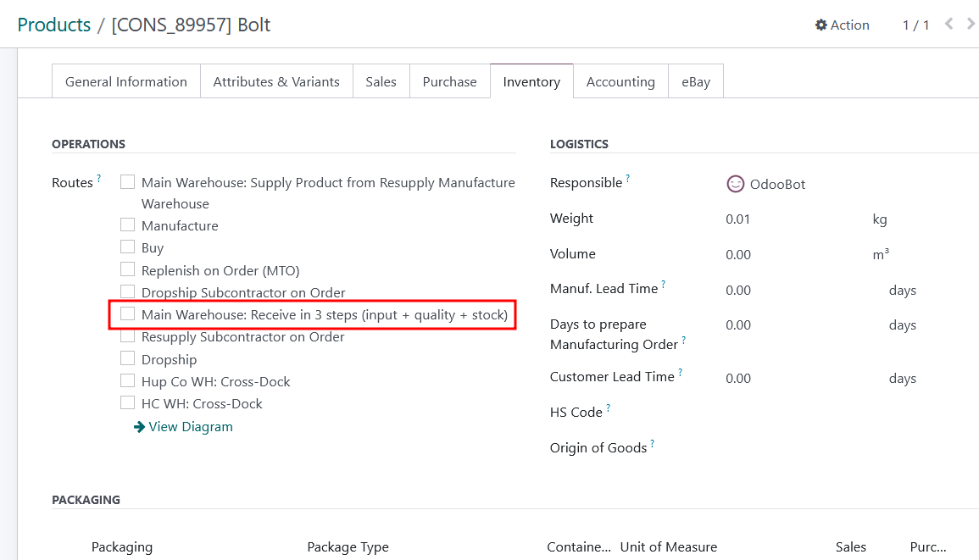Check Replenish on Order (MTO) route
The image size is (979, 560).
coord(128,270)
